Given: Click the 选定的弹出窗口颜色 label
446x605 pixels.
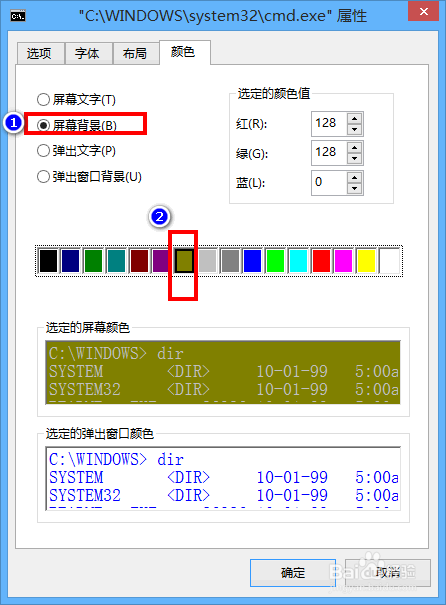Looking at the screenshot, I should 100,433.
